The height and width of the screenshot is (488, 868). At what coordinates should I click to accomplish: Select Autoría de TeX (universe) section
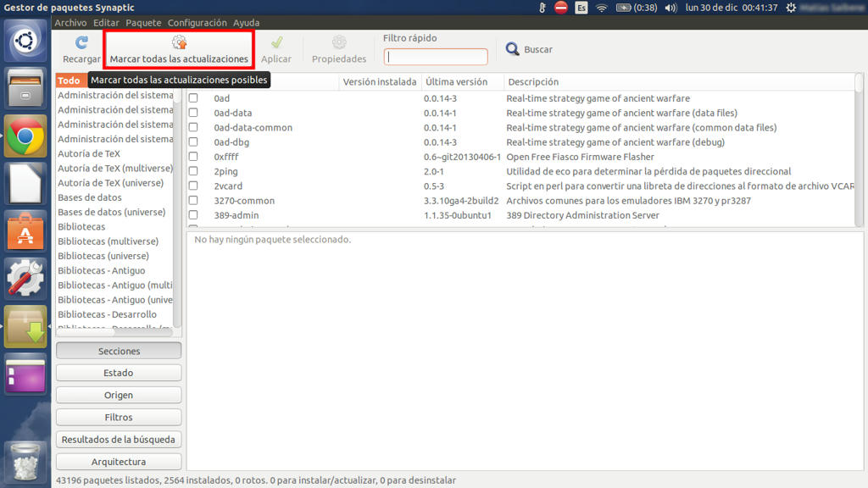[111, 183]
